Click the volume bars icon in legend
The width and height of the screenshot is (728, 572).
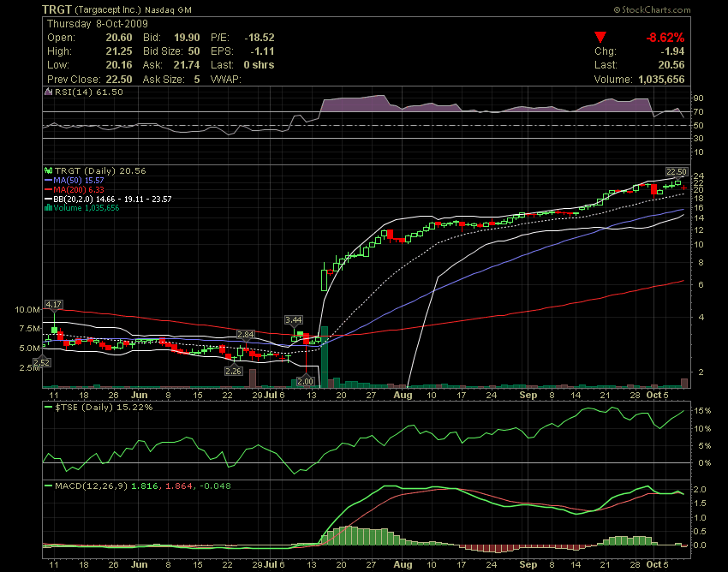pos(48,207)
